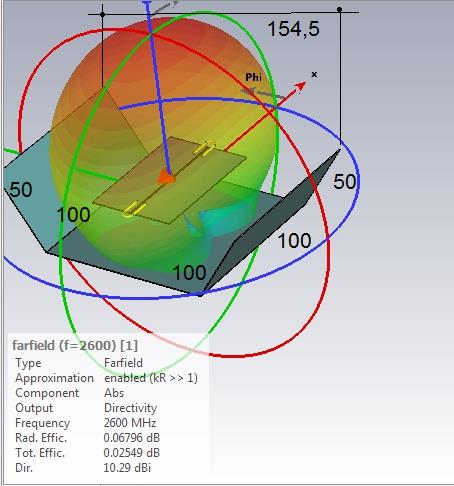Select the Phi angle label
This screenshot has width=454, height=486.
tap(253, 77)
